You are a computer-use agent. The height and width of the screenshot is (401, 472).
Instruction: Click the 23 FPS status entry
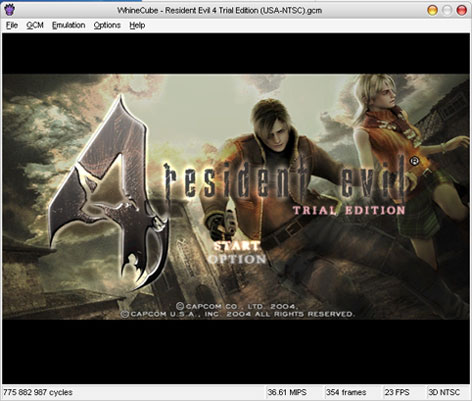(397, 392)
